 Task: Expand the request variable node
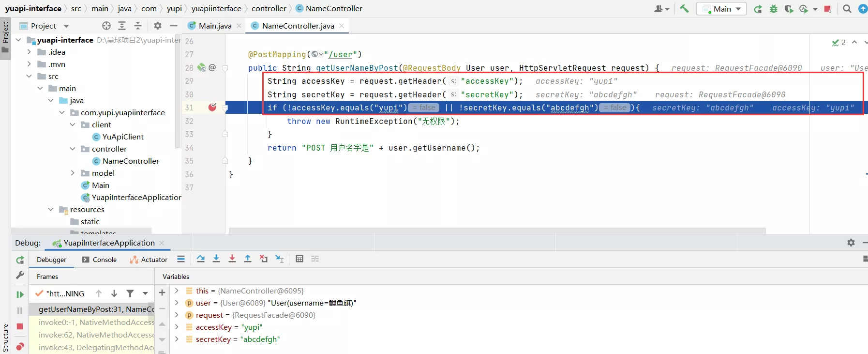[177, 315]
